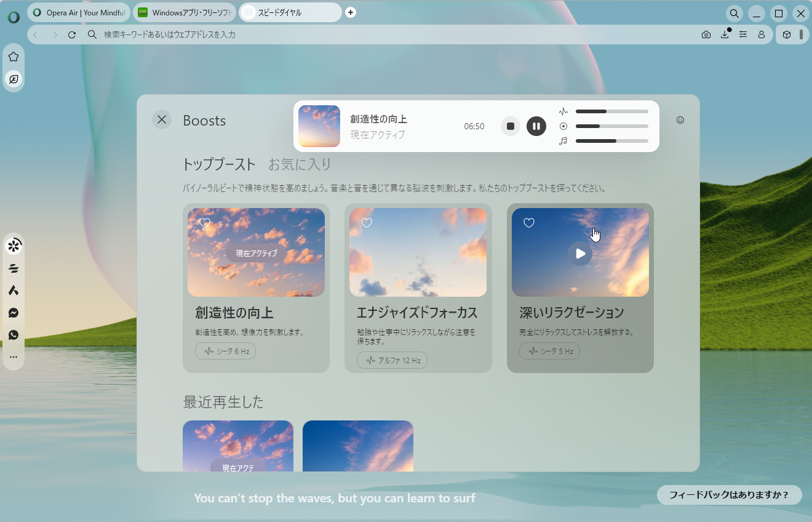Click the 創造性を高め、想像力を刺激します。 description
Image resolution: width=812 pixels, height=522 pixels.
pyautogui.click(x=250, y=332)
